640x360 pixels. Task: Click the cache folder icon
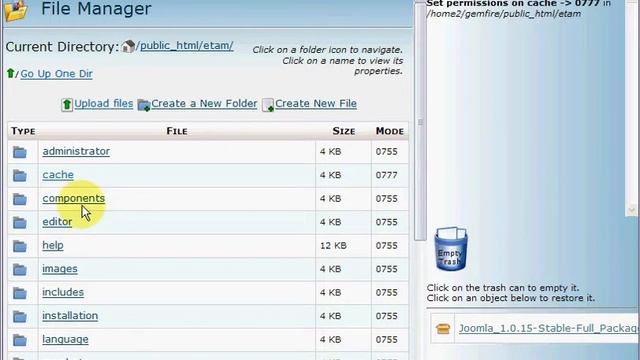coord(20,176)
